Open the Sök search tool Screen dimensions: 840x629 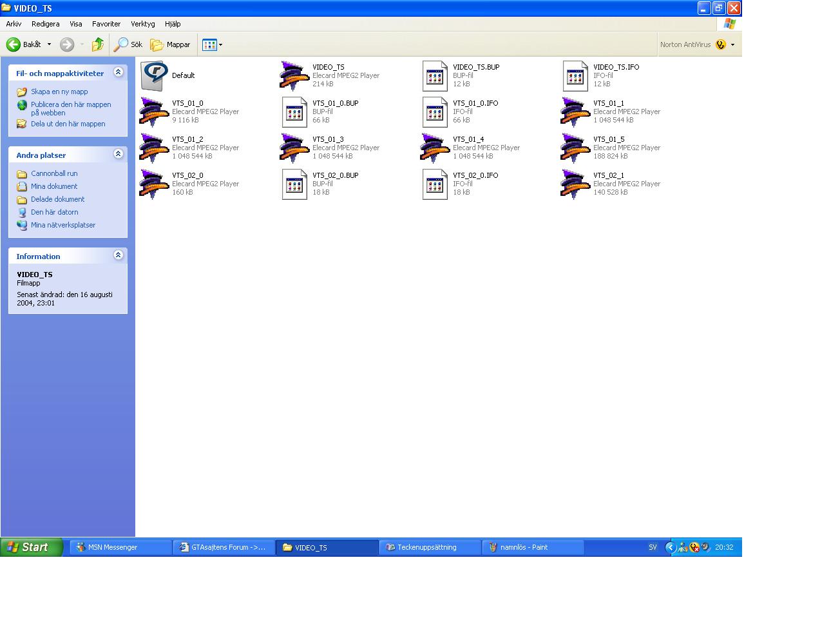tap(128, 44)
